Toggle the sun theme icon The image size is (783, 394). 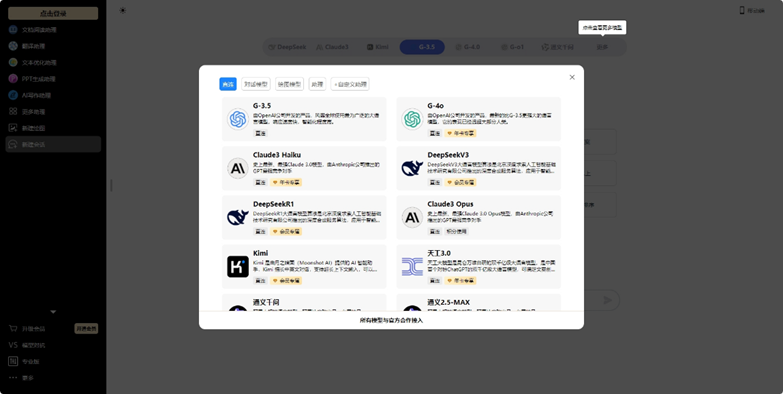coord(123,10)
